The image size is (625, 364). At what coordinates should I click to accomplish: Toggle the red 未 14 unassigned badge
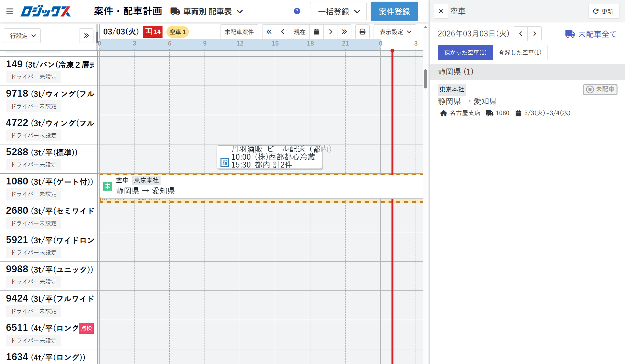tap(153, 32)
